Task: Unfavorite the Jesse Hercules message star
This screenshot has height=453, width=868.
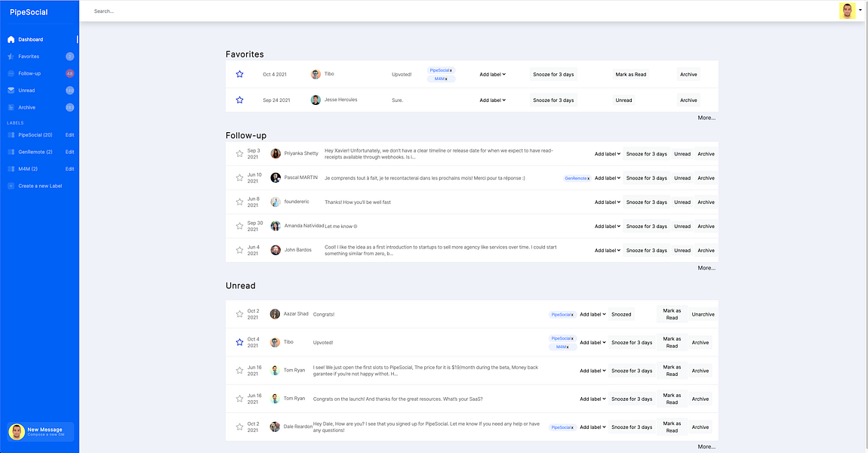Action: (240, 100)
